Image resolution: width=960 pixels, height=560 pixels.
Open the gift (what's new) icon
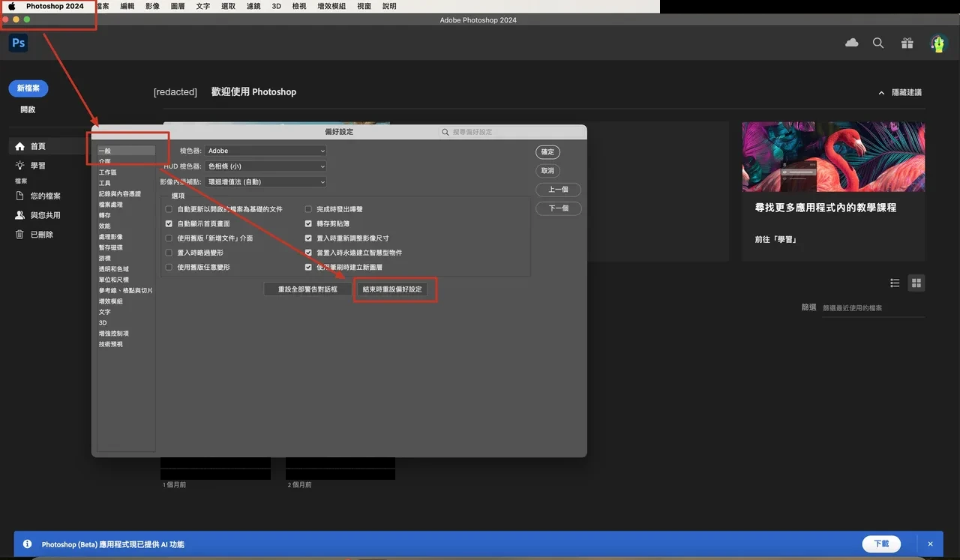click(907, 43)
